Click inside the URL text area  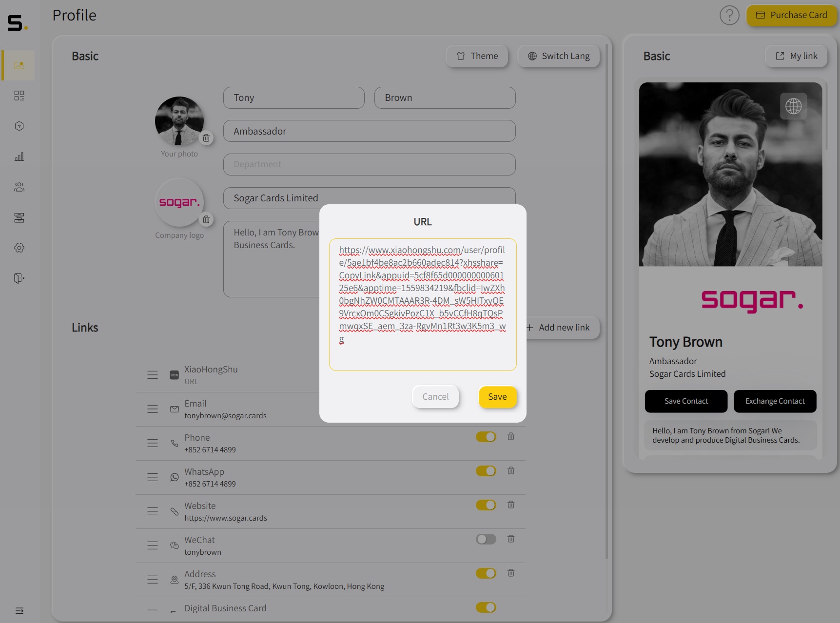click(423, 305)
